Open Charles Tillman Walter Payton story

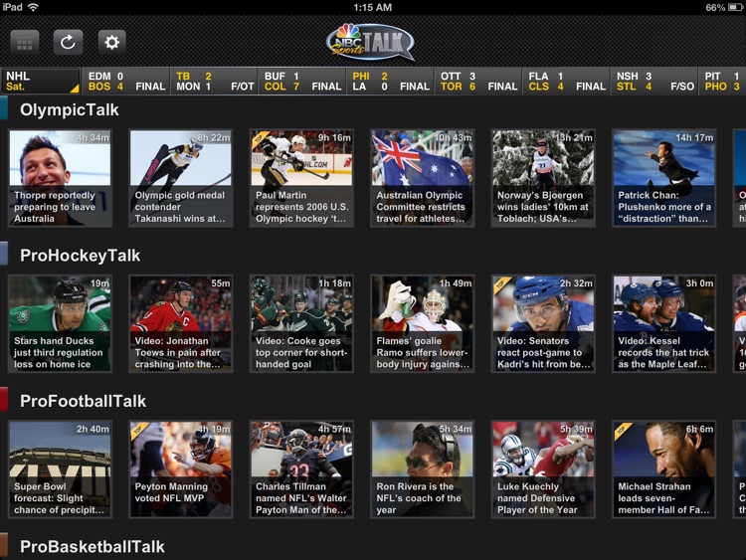pyautogui.click(x=301, y=469)
